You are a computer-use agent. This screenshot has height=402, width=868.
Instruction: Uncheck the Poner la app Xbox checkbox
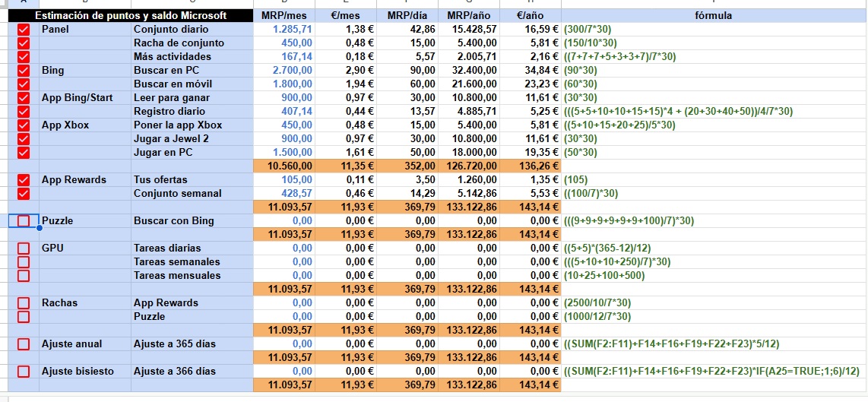point(24,125)
